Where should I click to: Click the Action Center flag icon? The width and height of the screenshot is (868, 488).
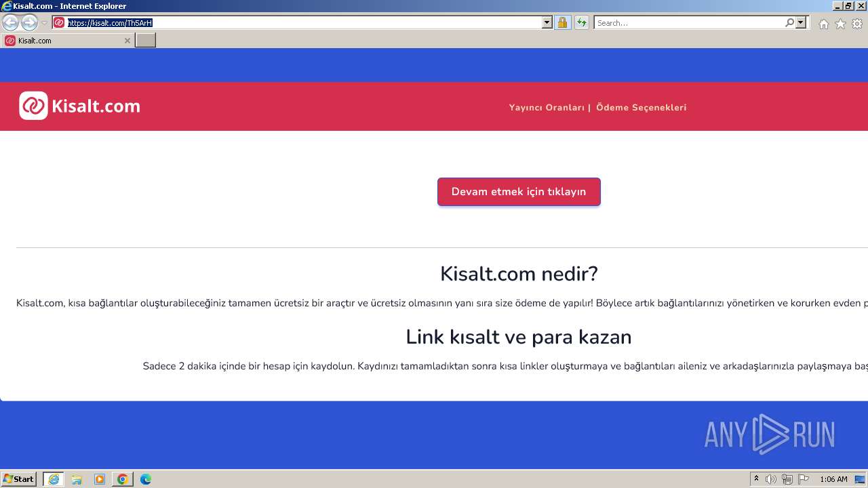pos(804,479)
